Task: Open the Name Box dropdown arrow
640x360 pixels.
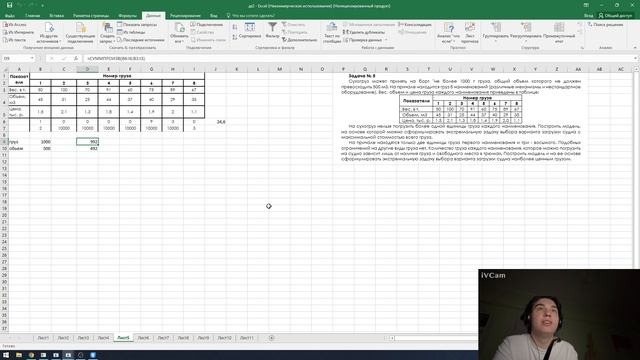Action: 32,58
